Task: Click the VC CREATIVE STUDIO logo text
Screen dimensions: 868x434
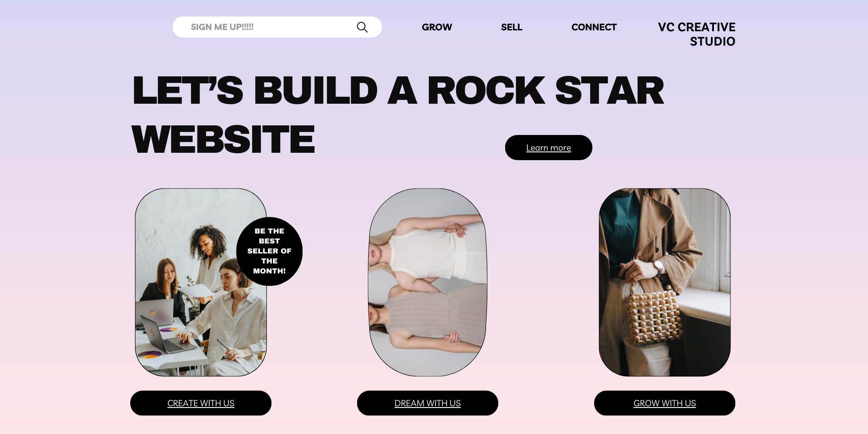Action: pos(697,34)
